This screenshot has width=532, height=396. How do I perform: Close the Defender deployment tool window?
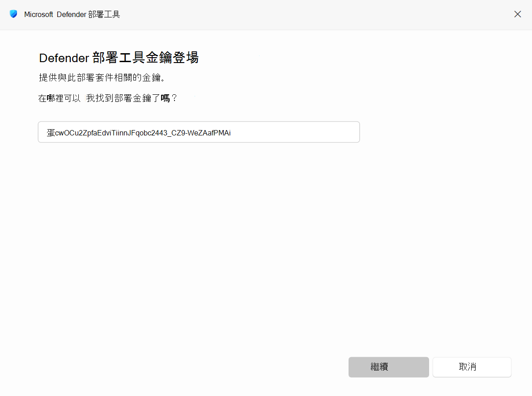pos(517,14)
